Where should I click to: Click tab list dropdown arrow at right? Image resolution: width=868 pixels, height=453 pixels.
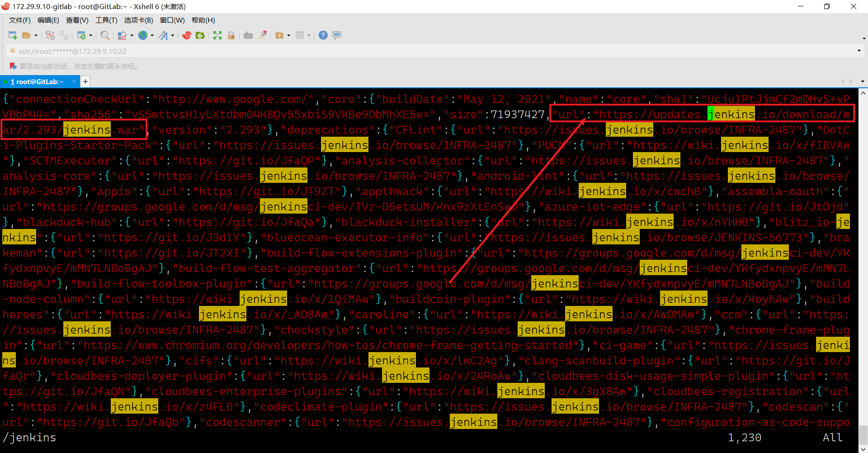pyautogui.click(x=863, y=81)
